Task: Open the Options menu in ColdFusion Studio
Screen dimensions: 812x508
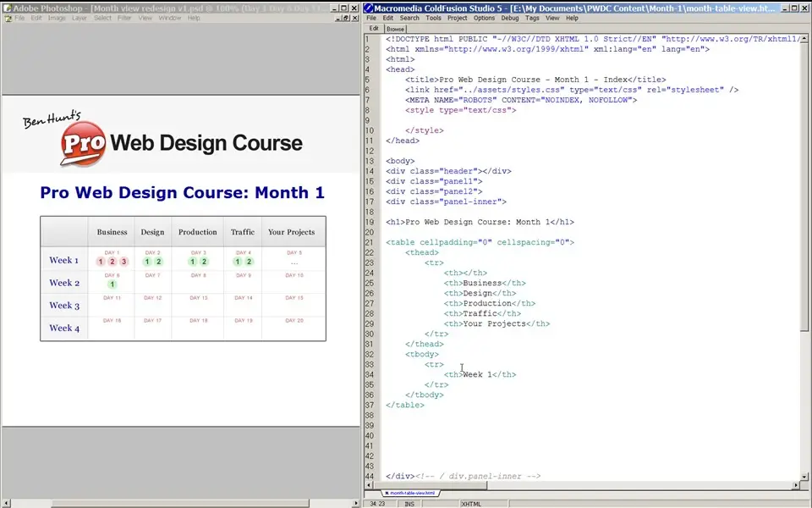Action: click(484, 18)
